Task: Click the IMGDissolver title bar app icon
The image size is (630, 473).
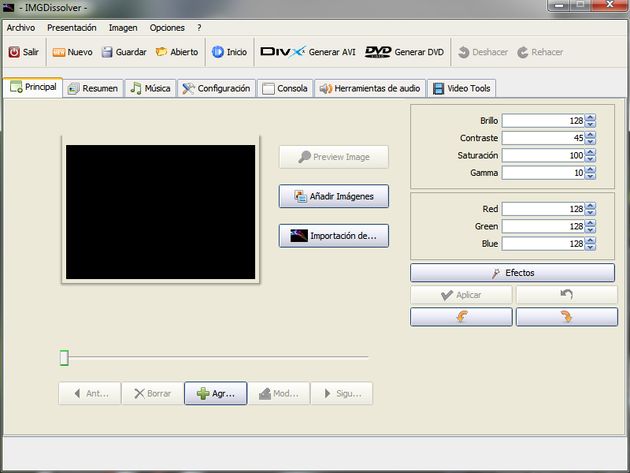Action: (8, 7)
